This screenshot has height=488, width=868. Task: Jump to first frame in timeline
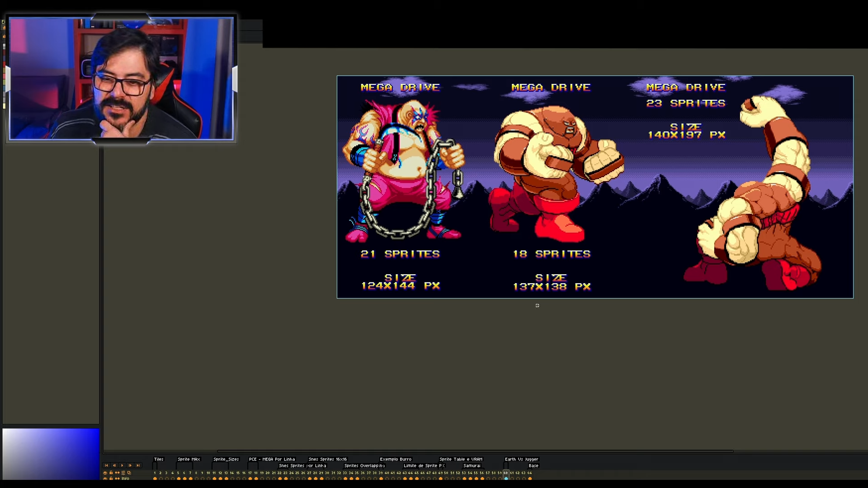(106, 465)
